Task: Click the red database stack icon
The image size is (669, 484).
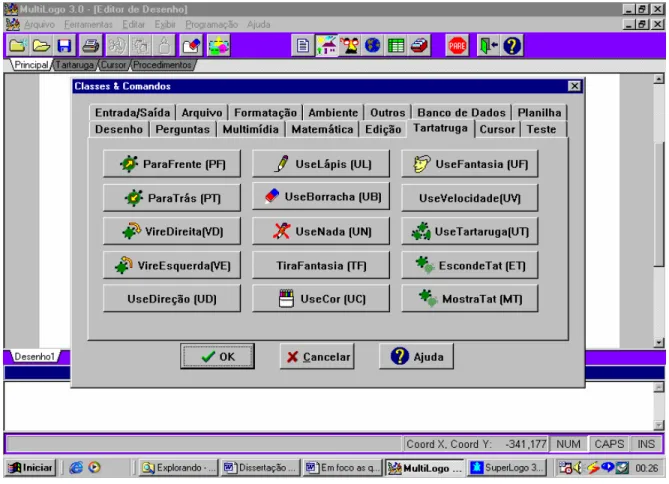Action: (419, 45)
